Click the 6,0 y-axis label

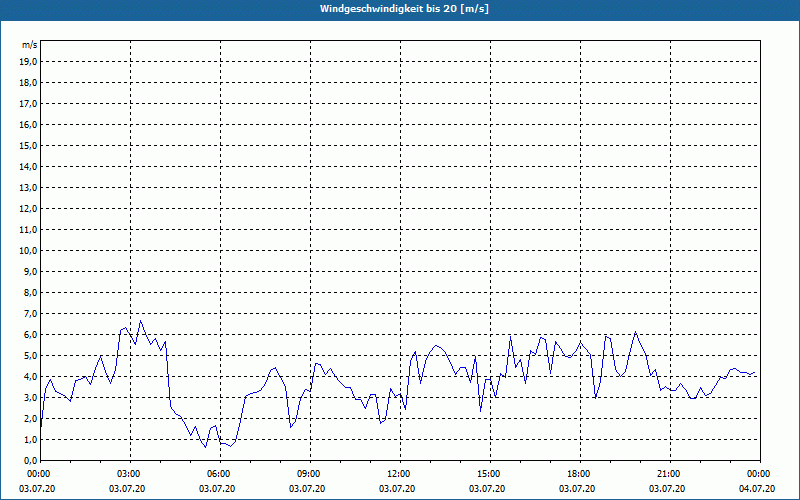(x=30, y=335)
